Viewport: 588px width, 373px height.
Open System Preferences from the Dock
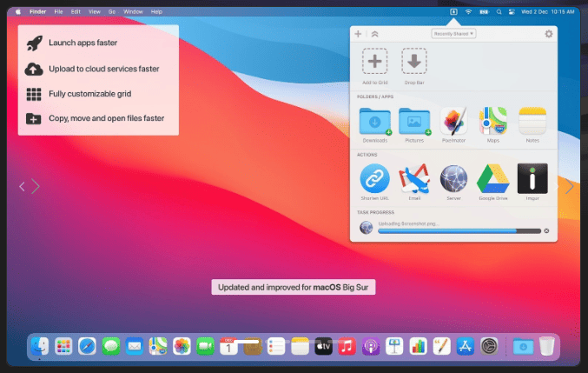[489, 346]
